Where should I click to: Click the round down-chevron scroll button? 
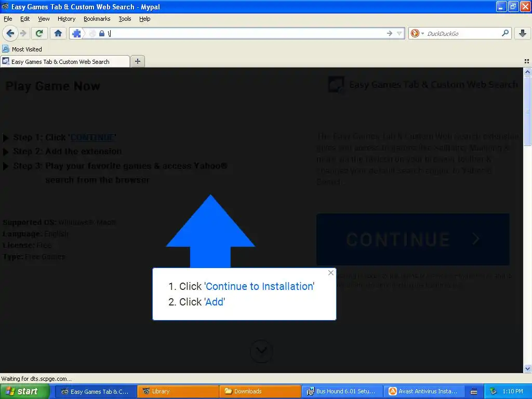261,351
